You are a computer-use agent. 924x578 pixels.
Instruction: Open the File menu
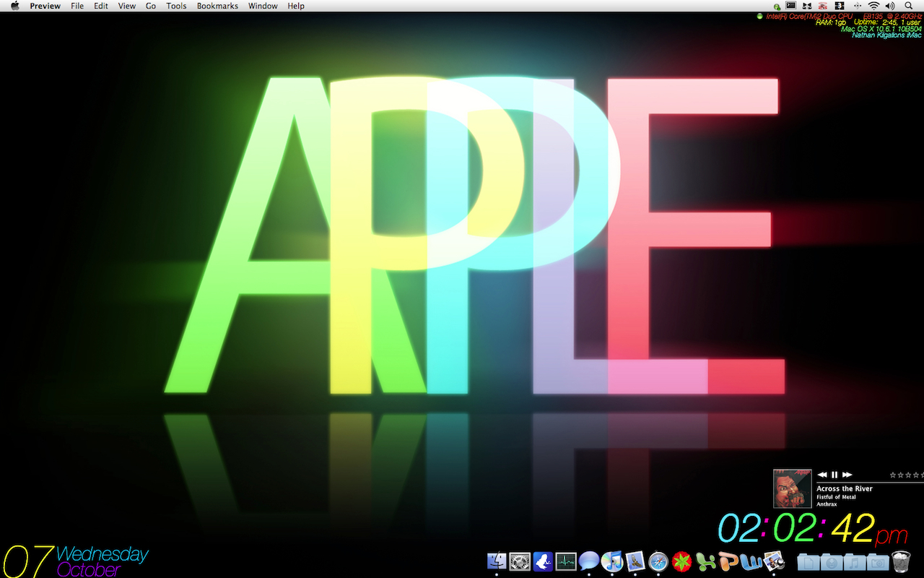coord(77,6)
